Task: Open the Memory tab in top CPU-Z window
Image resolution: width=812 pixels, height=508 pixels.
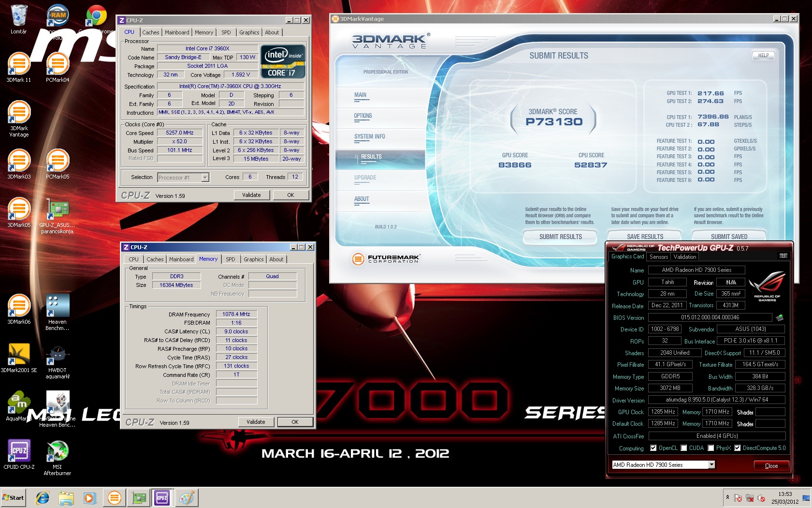Action: tap(204, 32)
